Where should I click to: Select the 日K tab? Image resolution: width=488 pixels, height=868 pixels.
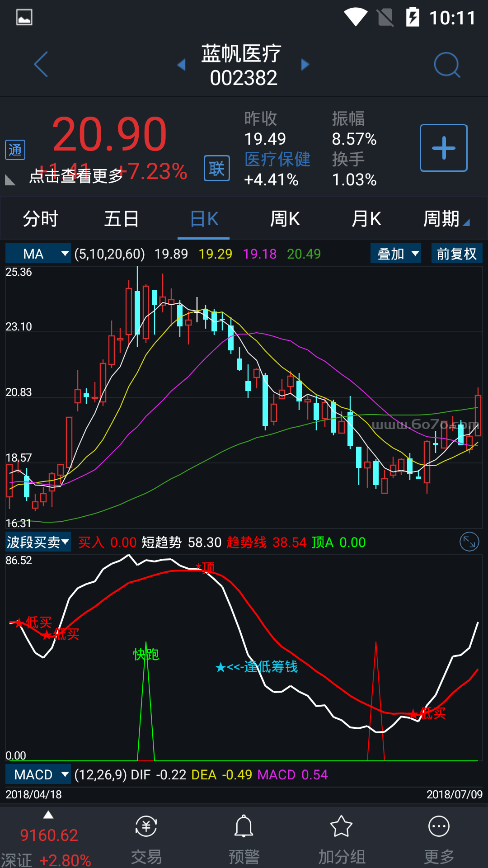[204, 219]
